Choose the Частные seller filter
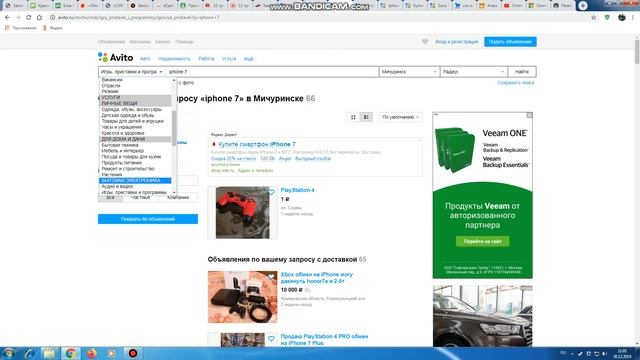Screen dimensions: 640x360 [x=140, y=197]
